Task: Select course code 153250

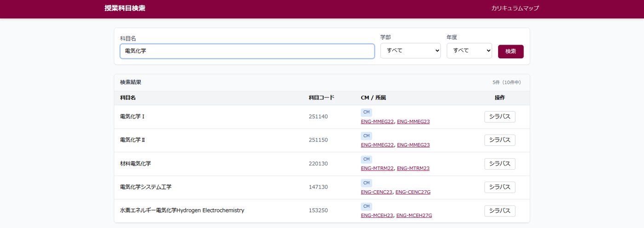Action: 318,211
